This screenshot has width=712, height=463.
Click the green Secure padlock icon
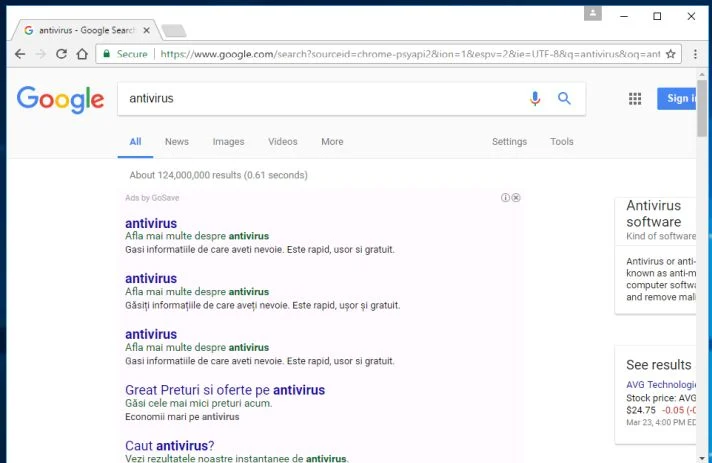tap(107, 54)
